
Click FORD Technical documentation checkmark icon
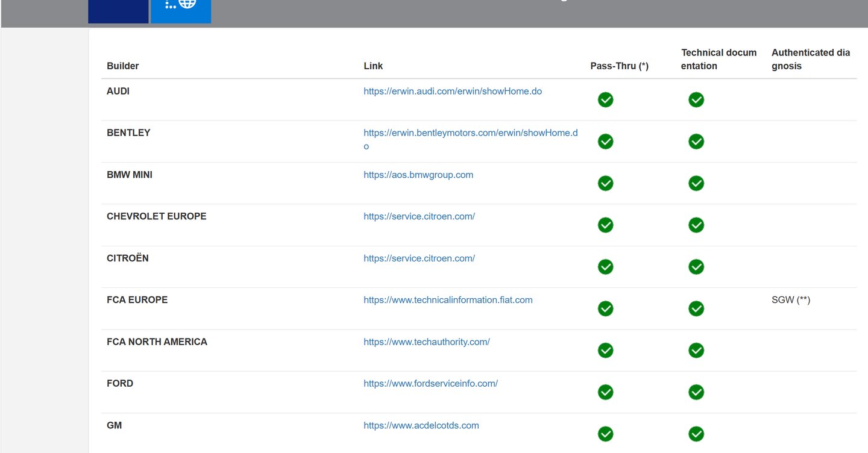696,392
